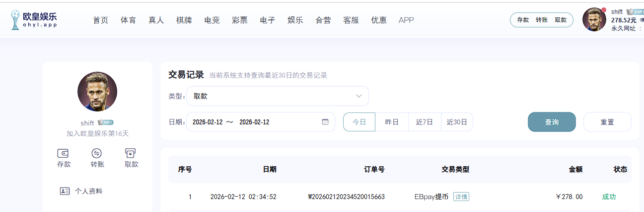The image size is (644, 212).
Task: Click the 欧皇娱乐 logo in the header
Action: tap(34, 20)
